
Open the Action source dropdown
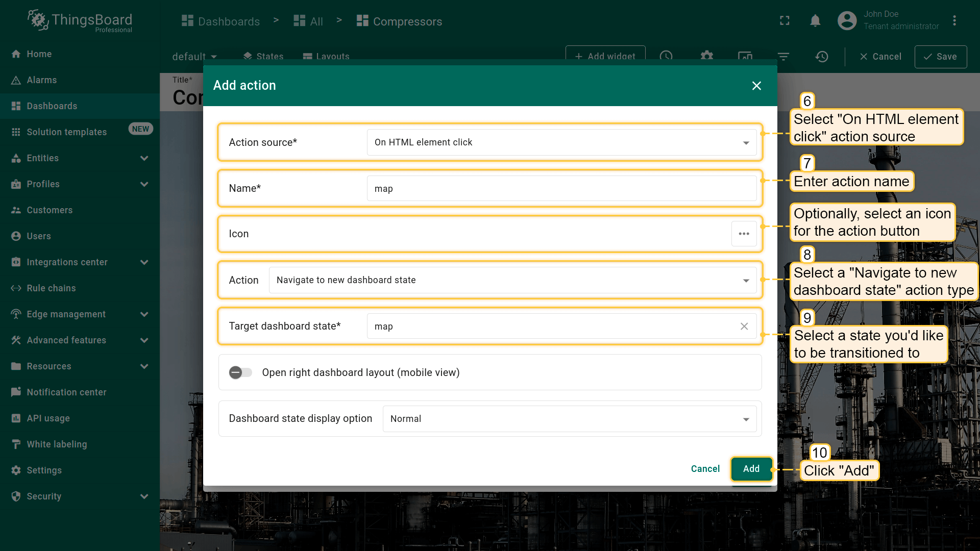(561, 142)
